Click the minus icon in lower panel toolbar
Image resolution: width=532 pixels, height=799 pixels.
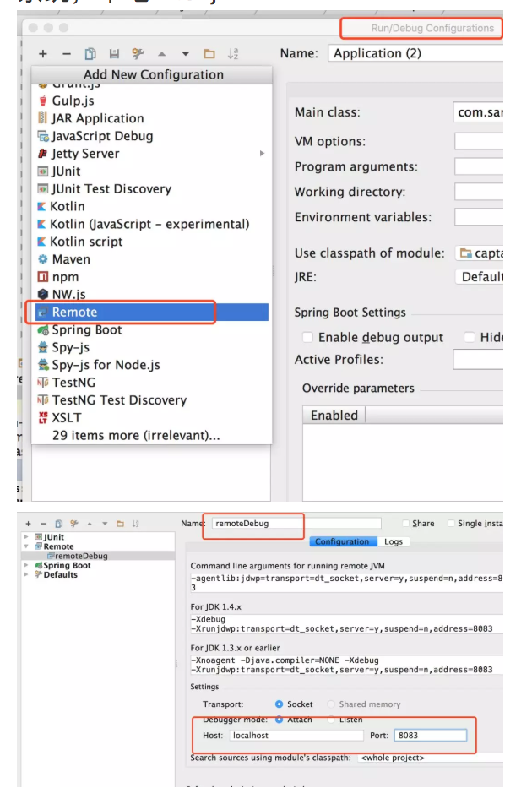(44, 524)
